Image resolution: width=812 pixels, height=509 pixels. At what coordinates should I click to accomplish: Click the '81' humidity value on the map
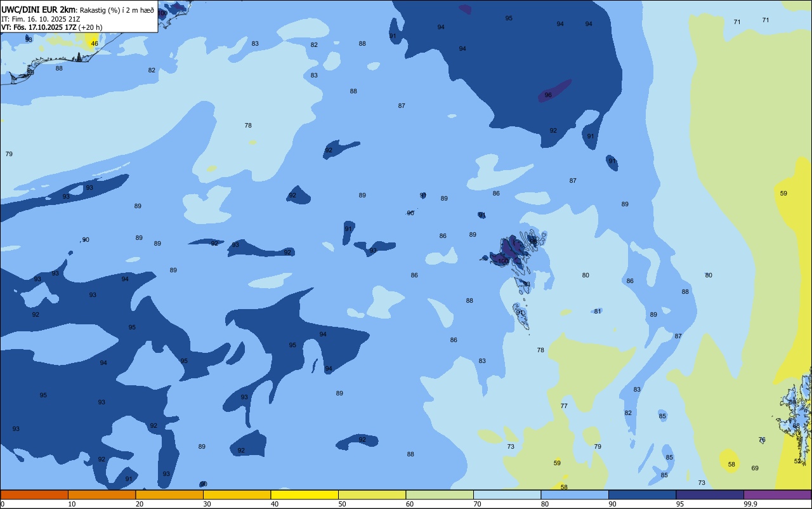click(x=598, y=312)
